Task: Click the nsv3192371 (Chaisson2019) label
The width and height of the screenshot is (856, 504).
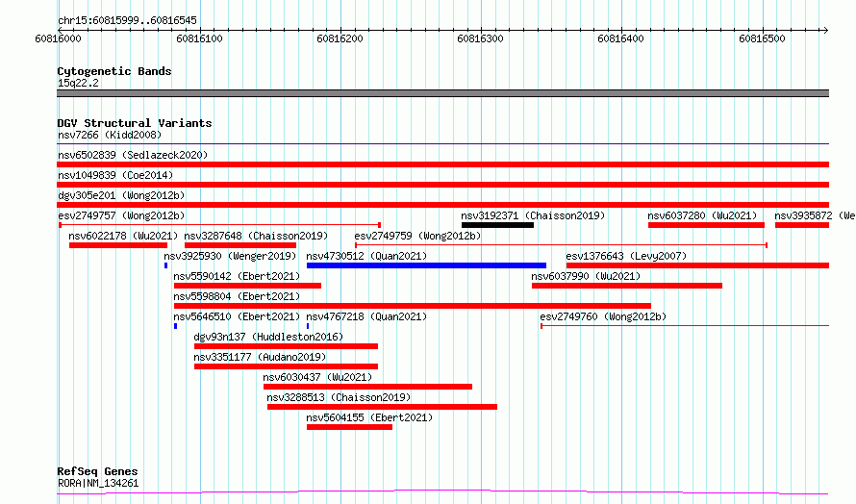Action: click(533, 215)
